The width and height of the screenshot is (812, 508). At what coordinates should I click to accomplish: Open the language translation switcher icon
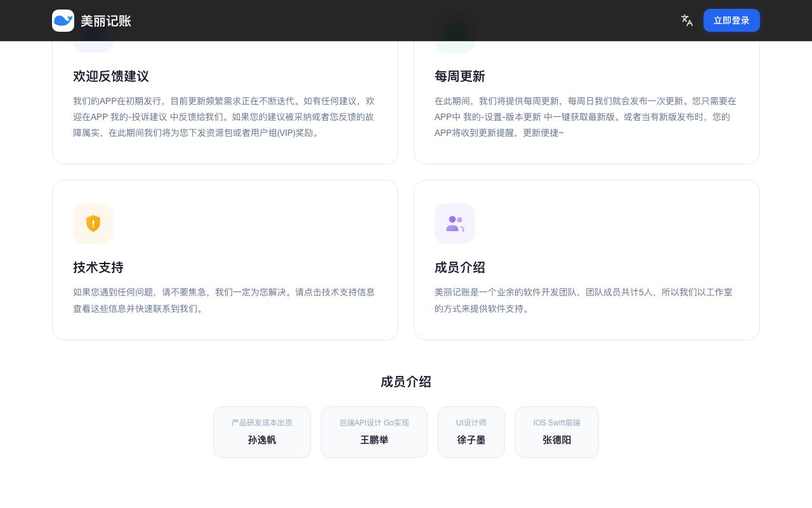[x=687, y=20]
